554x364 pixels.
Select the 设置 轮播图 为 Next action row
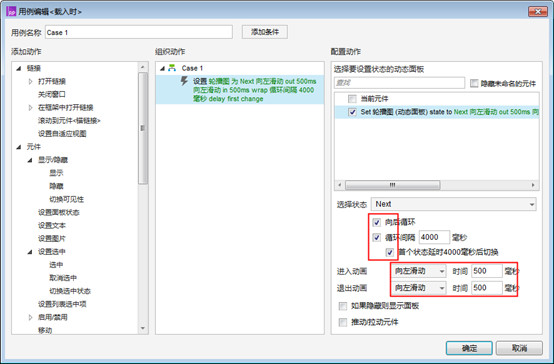point(240,90)
